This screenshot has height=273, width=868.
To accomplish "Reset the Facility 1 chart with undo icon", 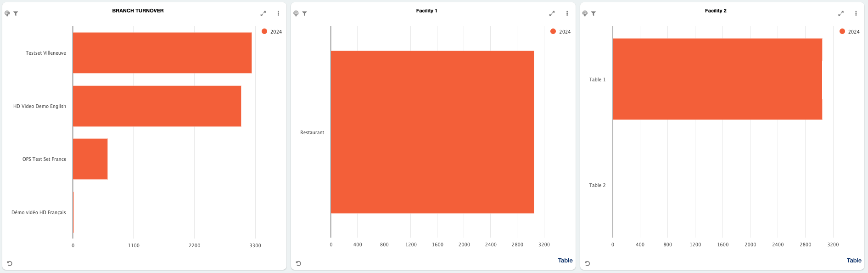I will (298, 263).
